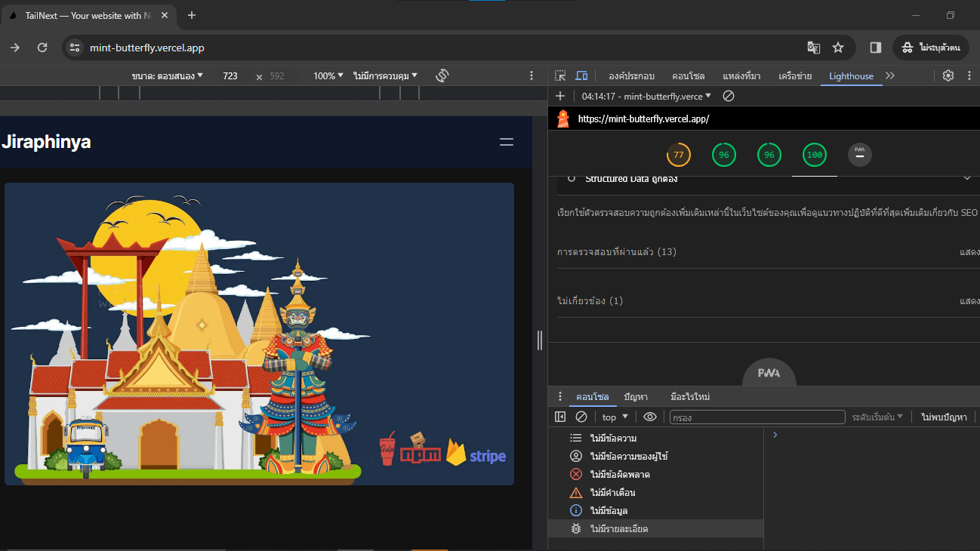
Task: Start a new Lighthouse report with plus icon
Action: point(560,96)
